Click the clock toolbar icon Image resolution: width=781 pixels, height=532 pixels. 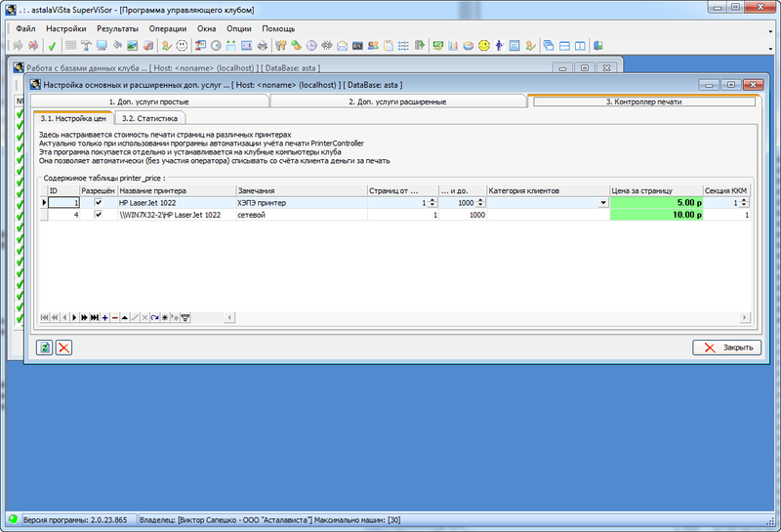tap(216, 46)
